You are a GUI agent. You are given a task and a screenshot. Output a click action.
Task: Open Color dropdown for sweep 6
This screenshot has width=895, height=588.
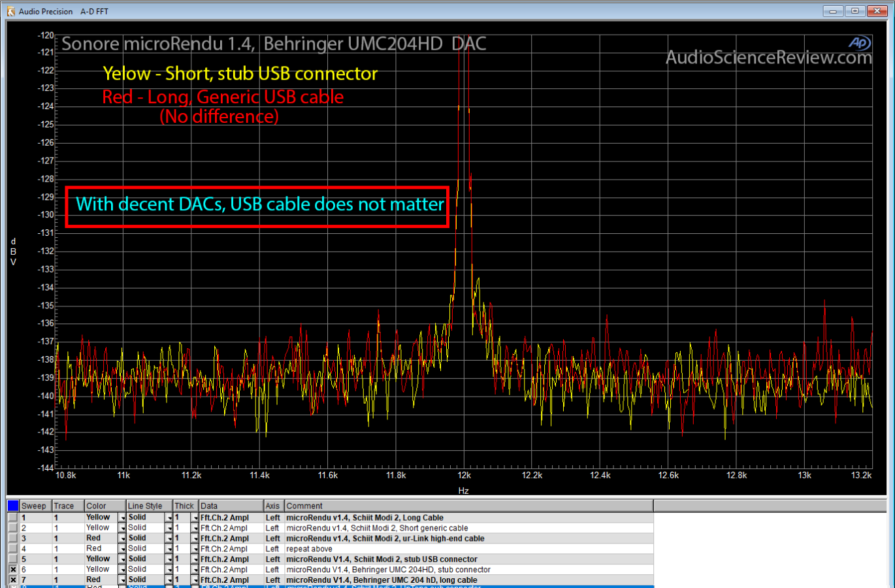point(122,570)
